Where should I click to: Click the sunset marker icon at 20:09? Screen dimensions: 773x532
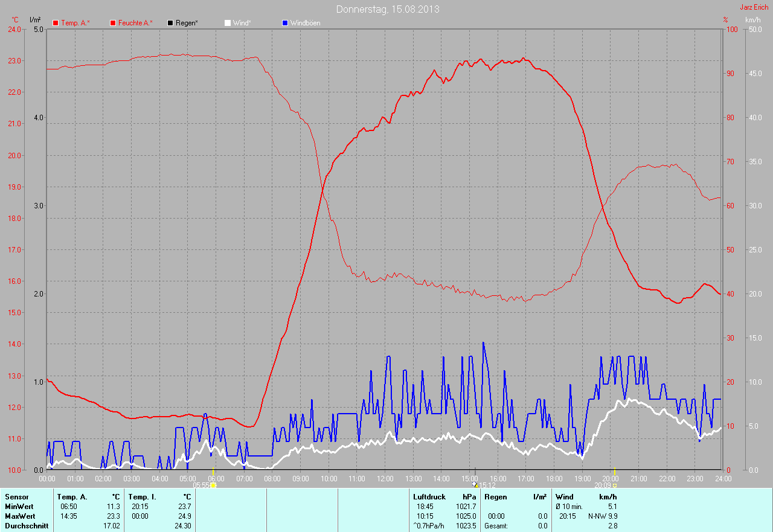coord(615,485)
